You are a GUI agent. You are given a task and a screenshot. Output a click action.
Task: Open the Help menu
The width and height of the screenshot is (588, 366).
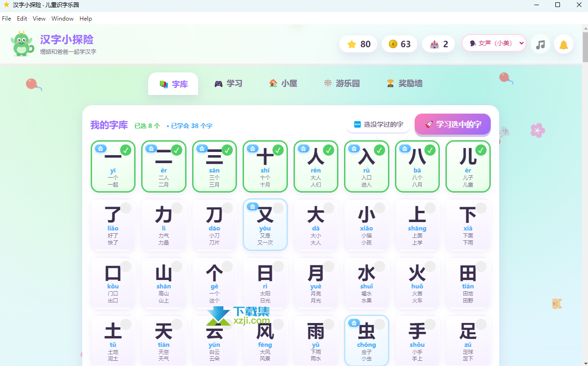coord(86,19)
